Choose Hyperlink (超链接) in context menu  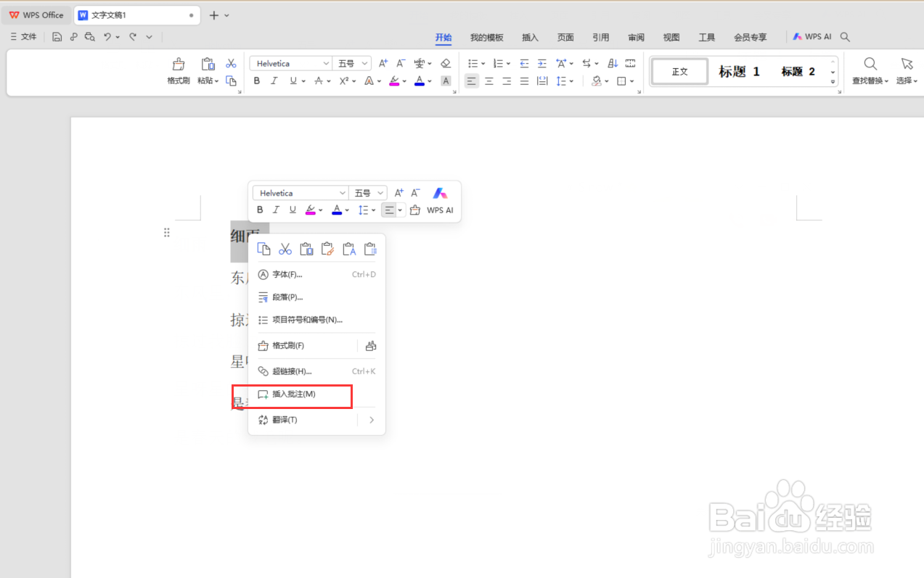pyautogui.click(x=316, y=371)
